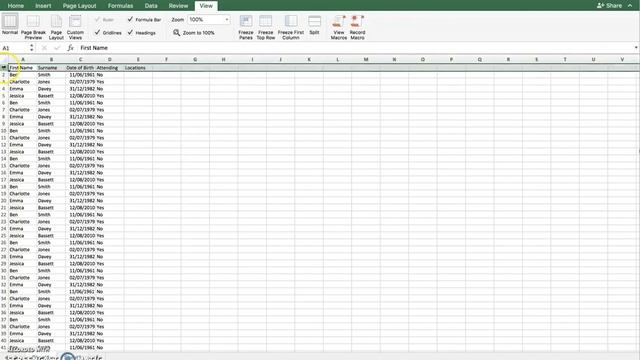Screen dimensions: 640x360
Task: Select the First Name header cell
Action: pyautogui.click(x=22, y=68)
